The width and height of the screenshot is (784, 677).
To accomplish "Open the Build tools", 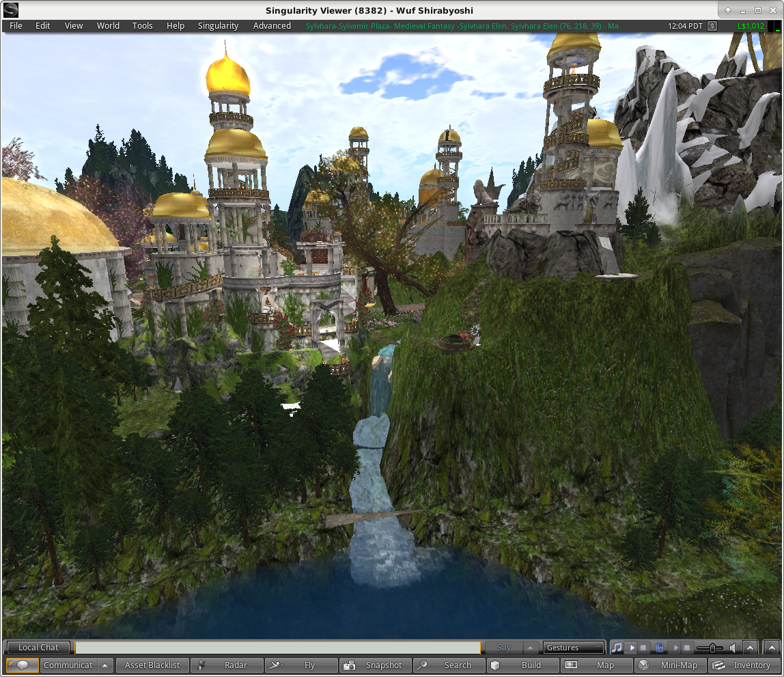I will coord(522,665).
